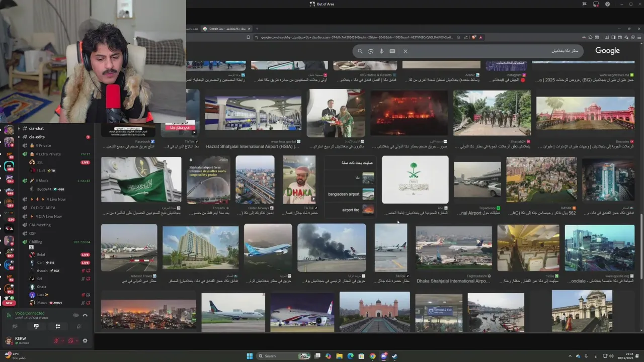
Task: Open DHAKA TikTok man image result
Action: point(299,179)
